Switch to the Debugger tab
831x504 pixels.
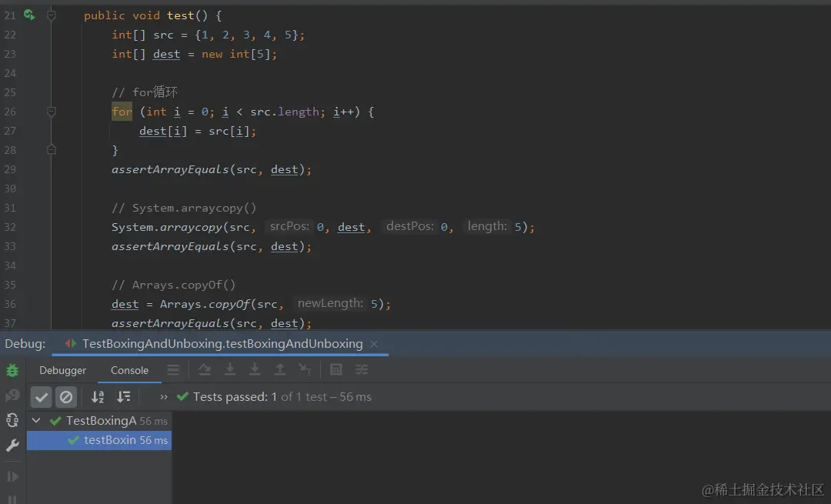[62, 370]
